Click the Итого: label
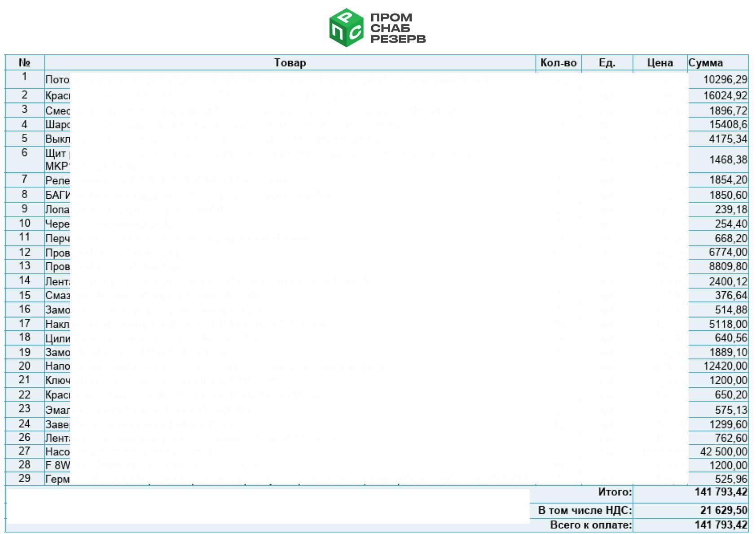This screenshot has height=534, width=756. click(615, 492)
